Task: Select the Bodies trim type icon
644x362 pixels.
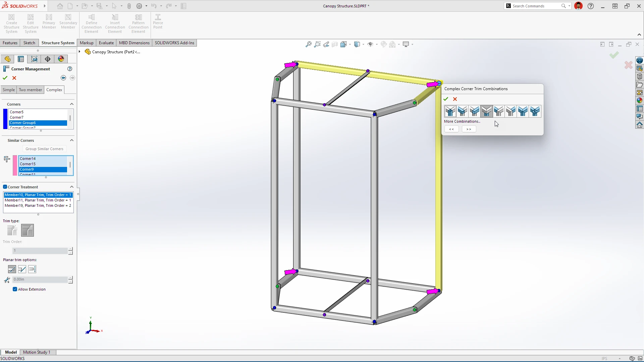Action: click(x=12, y=230)
